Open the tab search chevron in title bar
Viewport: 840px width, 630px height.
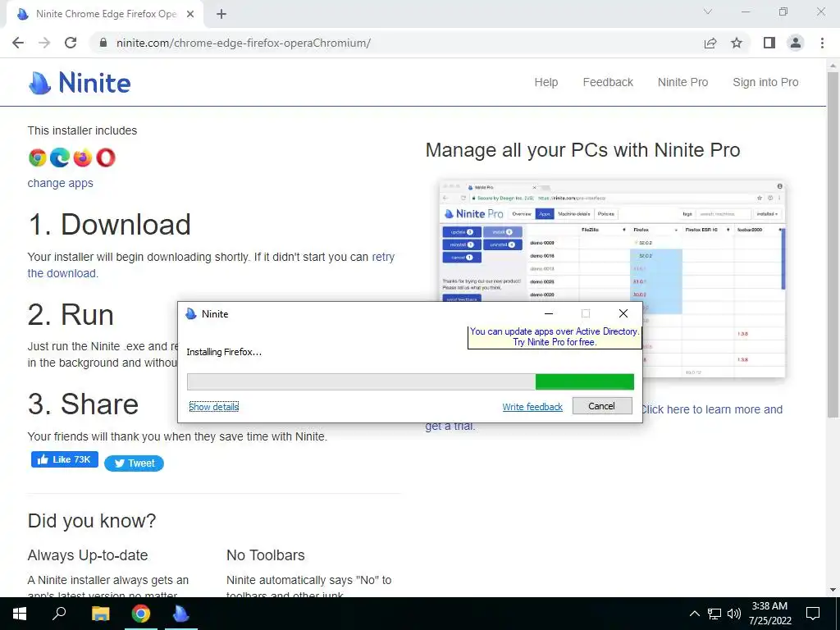(x=708, y=11)
